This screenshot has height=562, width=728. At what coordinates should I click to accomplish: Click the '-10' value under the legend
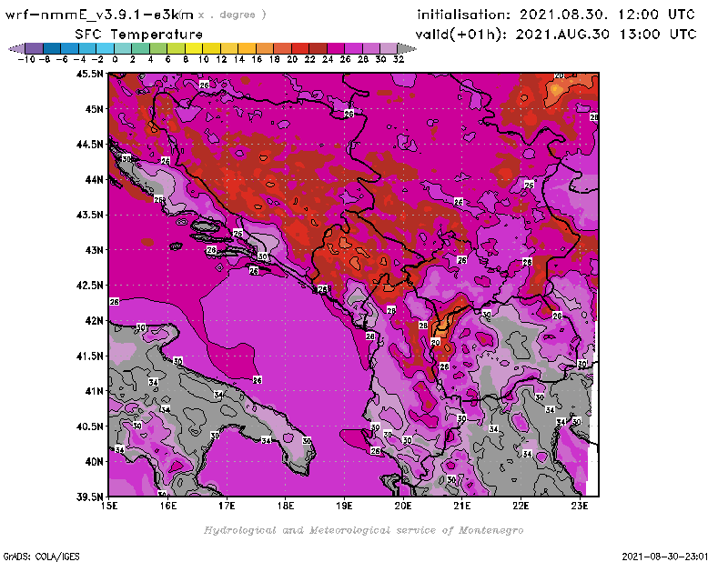click(26, 59)
